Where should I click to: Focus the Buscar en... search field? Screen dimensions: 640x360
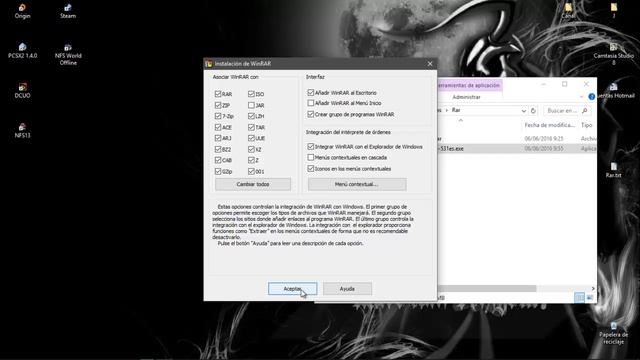[x=562, y=111]
